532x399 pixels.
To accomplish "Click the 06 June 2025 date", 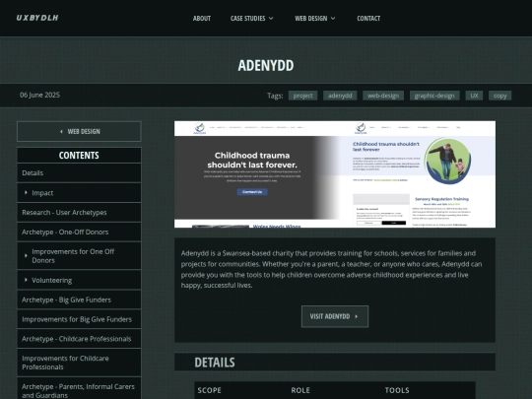I will [39, 95].
